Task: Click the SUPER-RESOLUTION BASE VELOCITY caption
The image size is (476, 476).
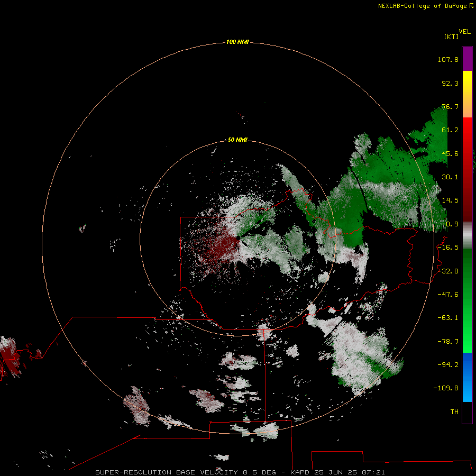Action: click(240, 472)
